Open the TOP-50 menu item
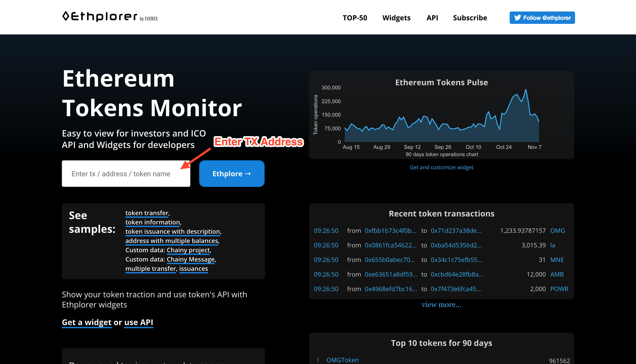The width and height of the screenshot is (636, 364). 355,18
